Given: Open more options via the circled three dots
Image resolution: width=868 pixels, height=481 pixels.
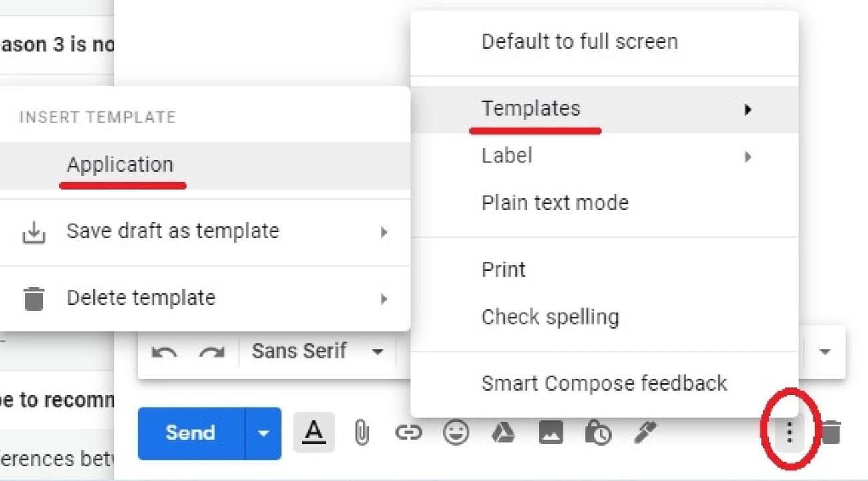Looking at the screenshot, I should pos(789,432).
